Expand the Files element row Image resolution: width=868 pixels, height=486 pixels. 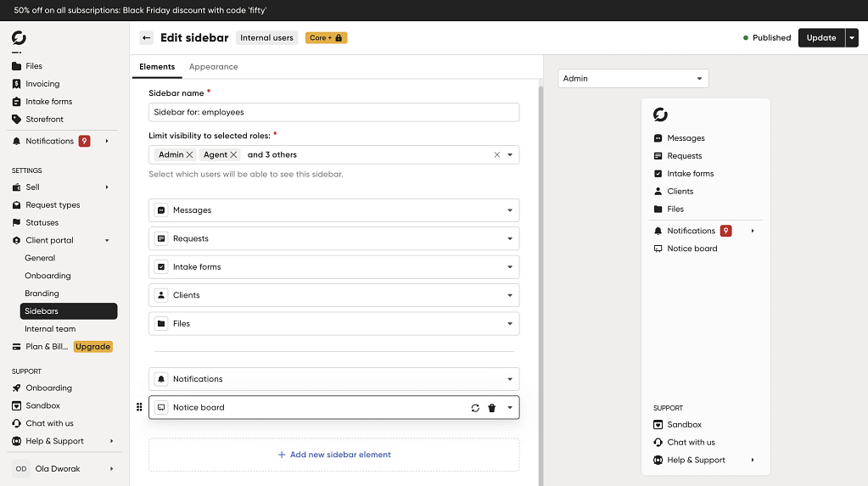click(x=510, y=324)
